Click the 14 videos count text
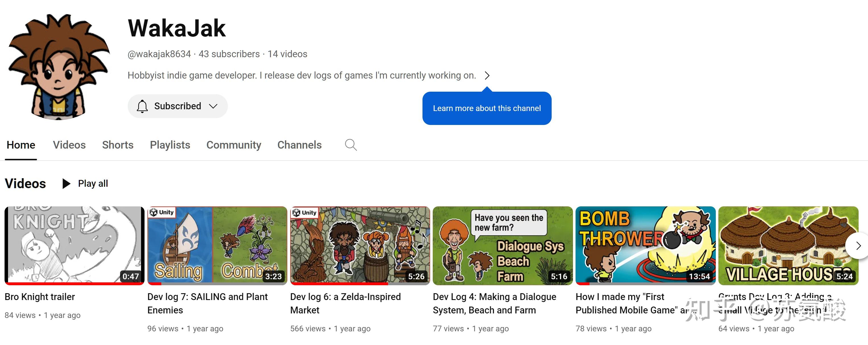868x345 pixels. tap(287, 54)
